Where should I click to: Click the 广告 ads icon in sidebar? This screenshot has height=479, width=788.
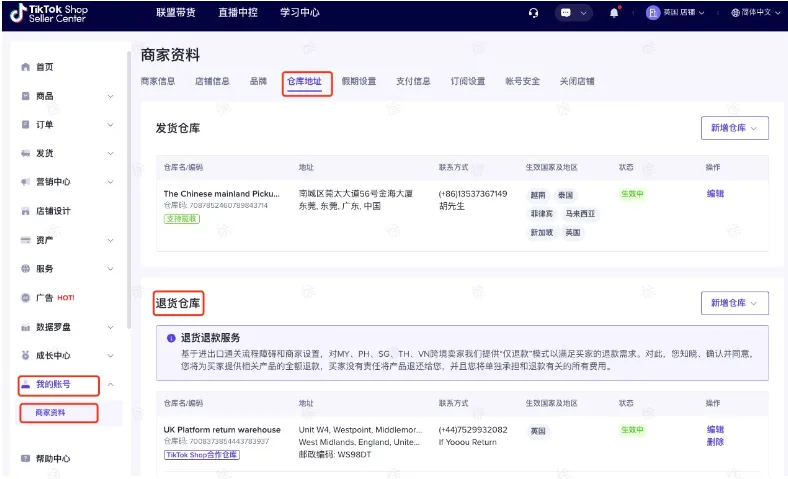[26, 298]
